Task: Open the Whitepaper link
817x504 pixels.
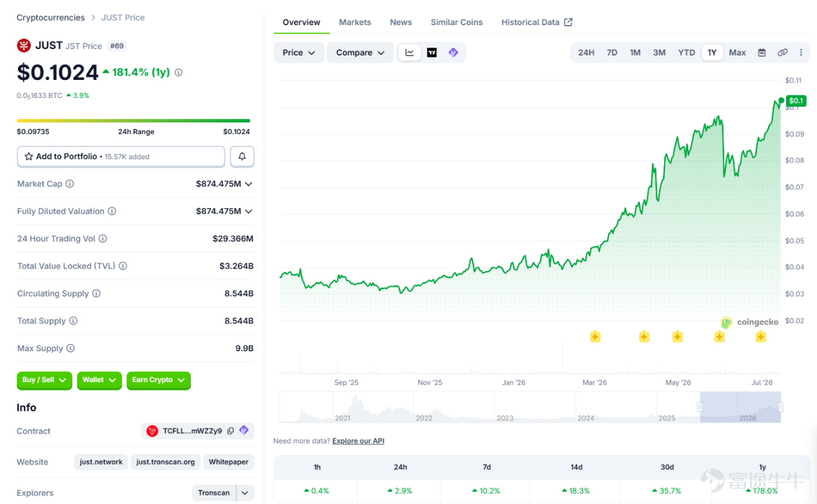Action: (x=228, y=462)
